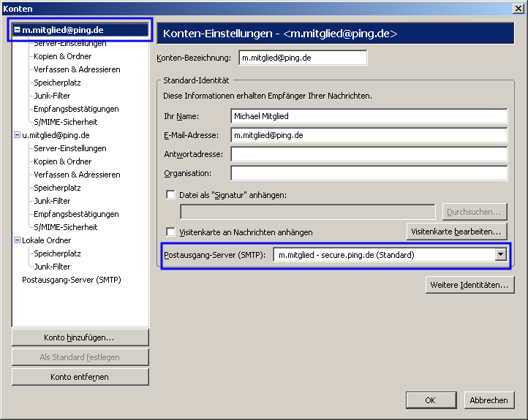Click into the Organisation field
This screenshot has height=420, width=528.
tap(369, 173)
